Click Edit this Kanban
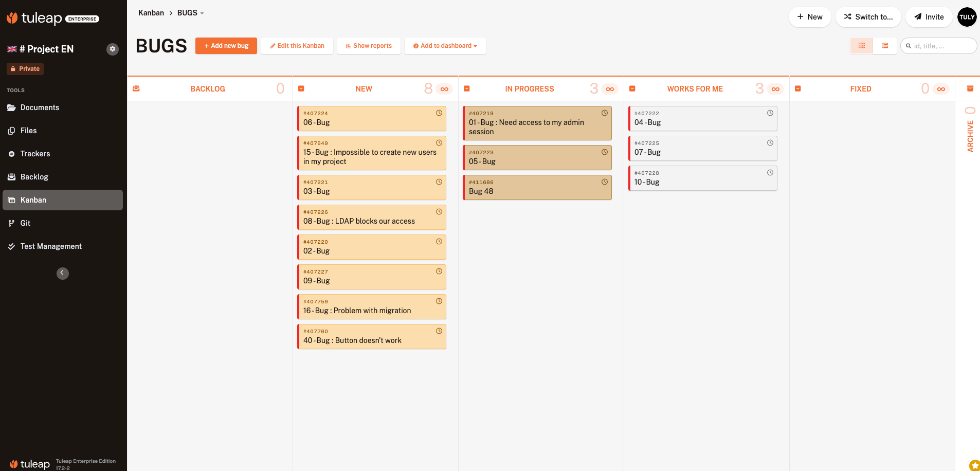Image resolution: width=980 pixels, height=471 pixels. 297,46
